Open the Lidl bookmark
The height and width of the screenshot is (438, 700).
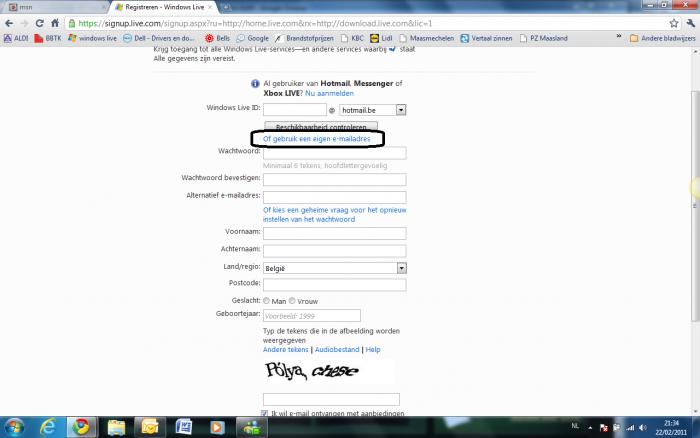(381, 38)
